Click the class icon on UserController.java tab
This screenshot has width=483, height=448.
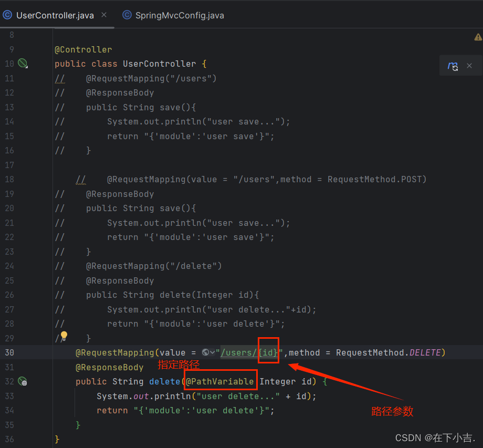pos(7,15)
